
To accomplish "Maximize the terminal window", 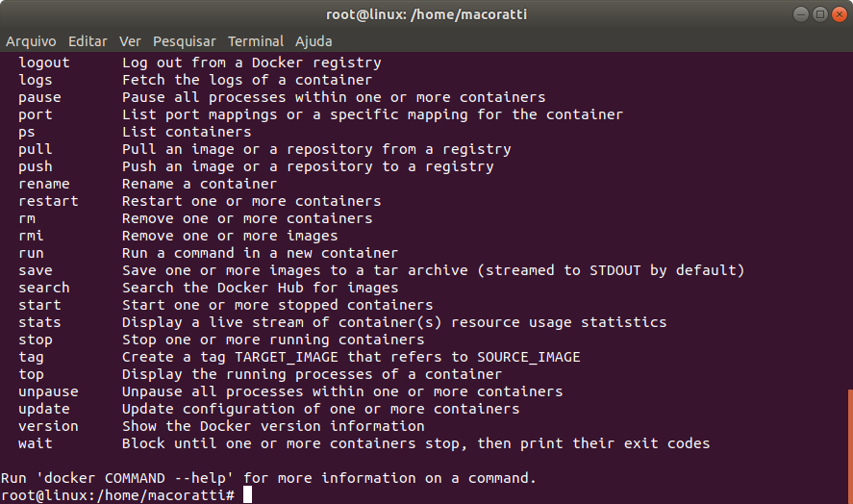I will [819, 14].
